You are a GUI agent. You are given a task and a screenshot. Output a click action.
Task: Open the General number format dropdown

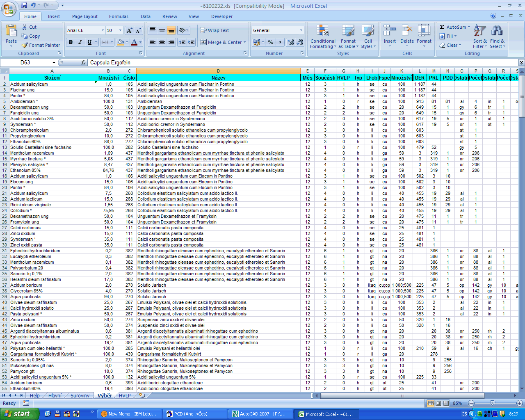(x=301, y=30)
